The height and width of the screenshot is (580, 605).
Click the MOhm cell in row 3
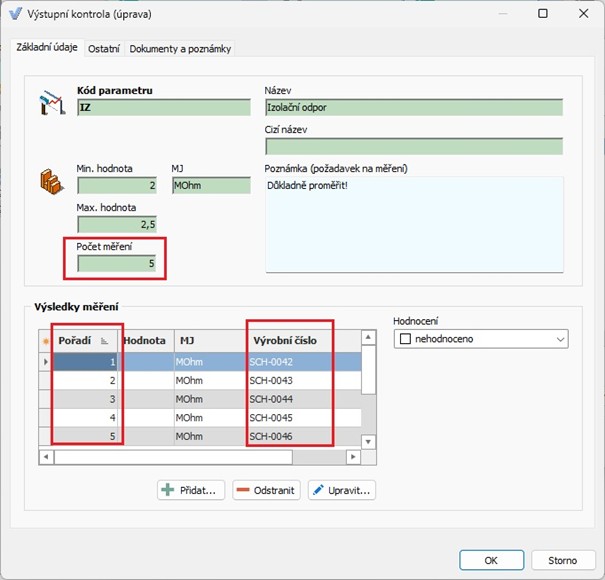pos(210,399)
